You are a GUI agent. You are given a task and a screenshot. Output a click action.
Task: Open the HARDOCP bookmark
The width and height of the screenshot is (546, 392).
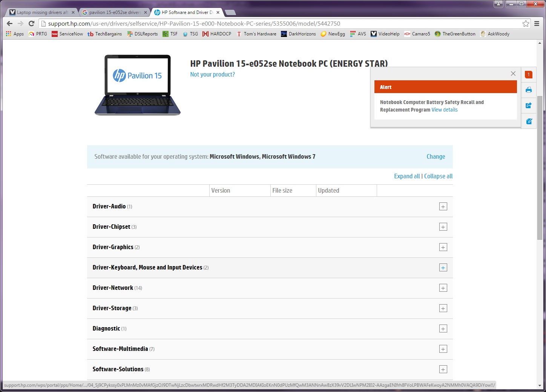[x=217, y=34]
